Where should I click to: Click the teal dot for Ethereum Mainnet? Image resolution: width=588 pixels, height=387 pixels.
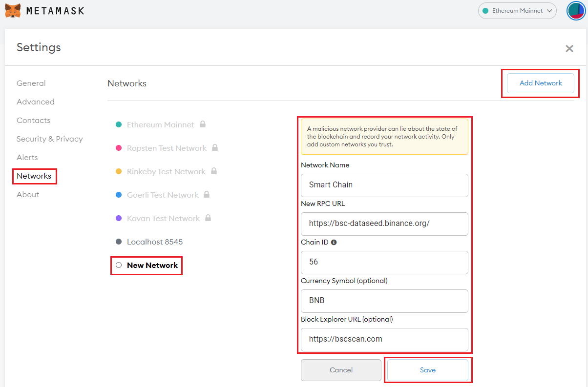point(119,124)
